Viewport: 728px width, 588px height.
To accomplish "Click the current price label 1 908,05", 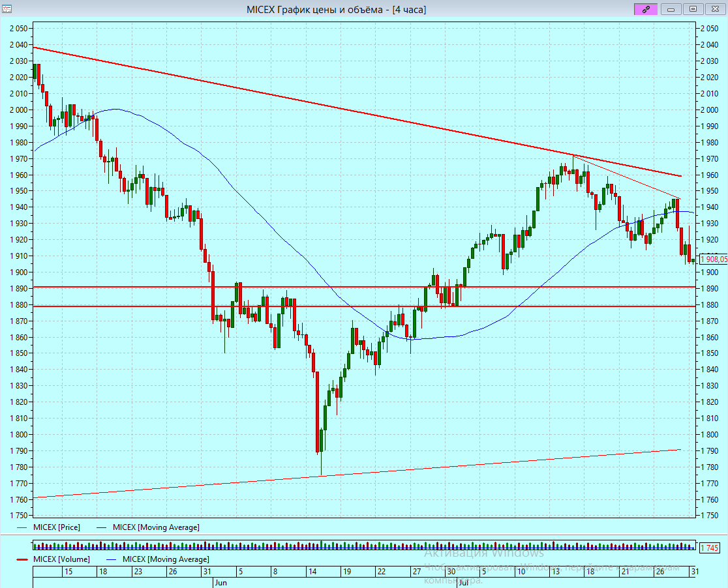I will coord(713,259).
